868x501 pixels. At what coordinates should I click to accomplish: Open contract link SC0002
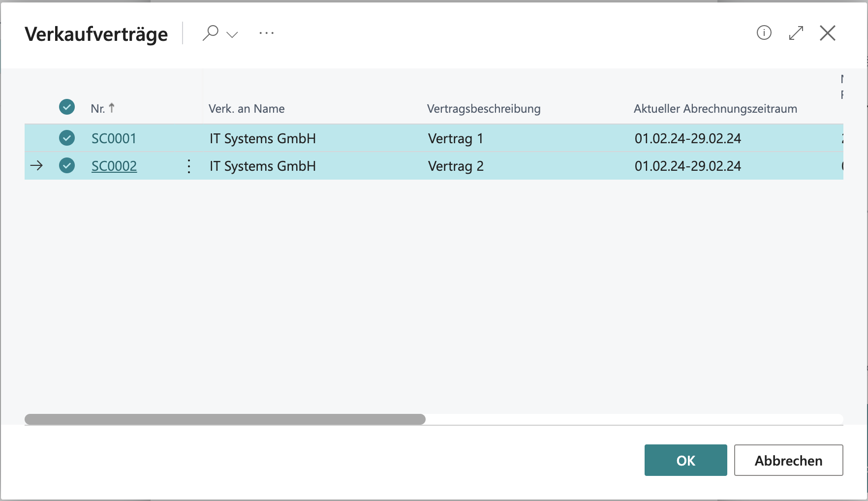(114, 166)
